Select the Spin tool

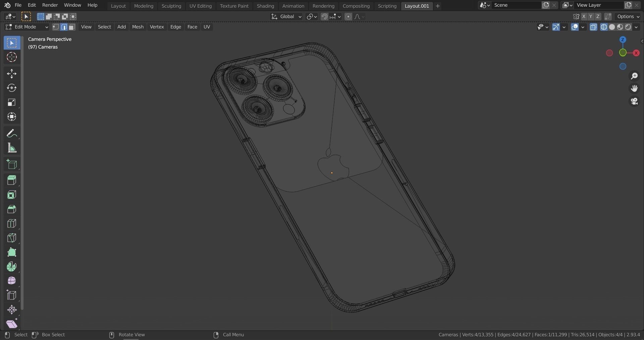click(x=12, y=267)
